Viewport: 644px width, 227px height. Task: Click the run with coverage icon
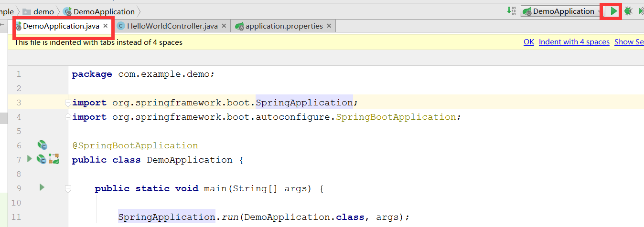point(641,11)
